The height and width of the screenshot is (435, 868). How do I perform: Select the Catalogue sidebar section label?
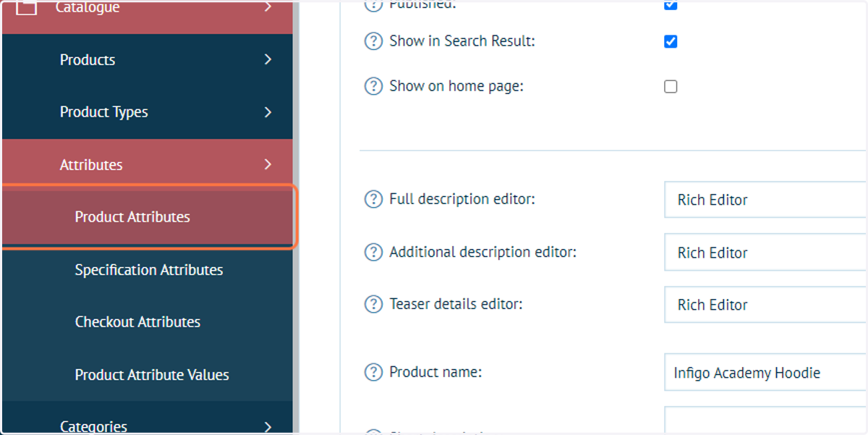point(88,7)
